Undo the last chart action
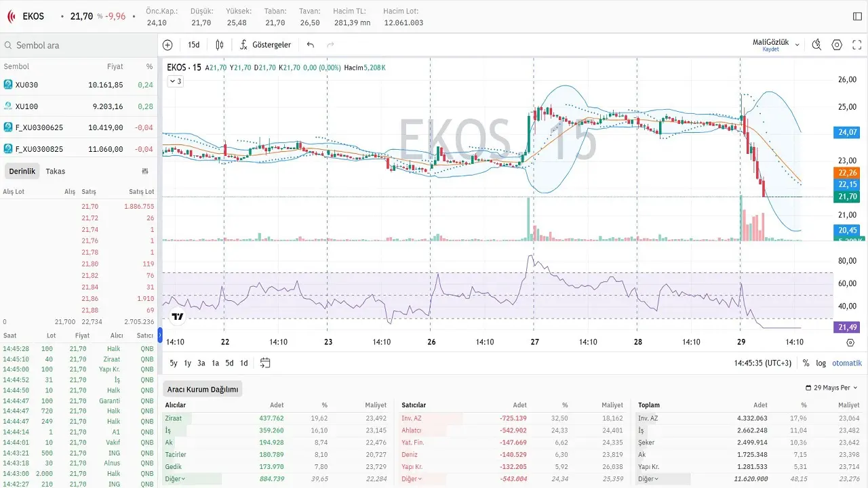This screenshot has height=488, width=868. [x=311, y=45]
